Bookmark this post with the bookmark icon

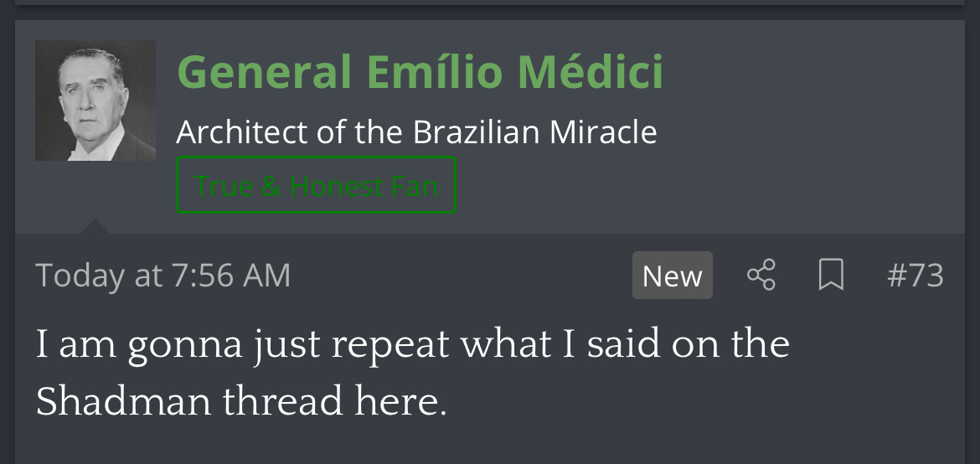pos(830,275)
